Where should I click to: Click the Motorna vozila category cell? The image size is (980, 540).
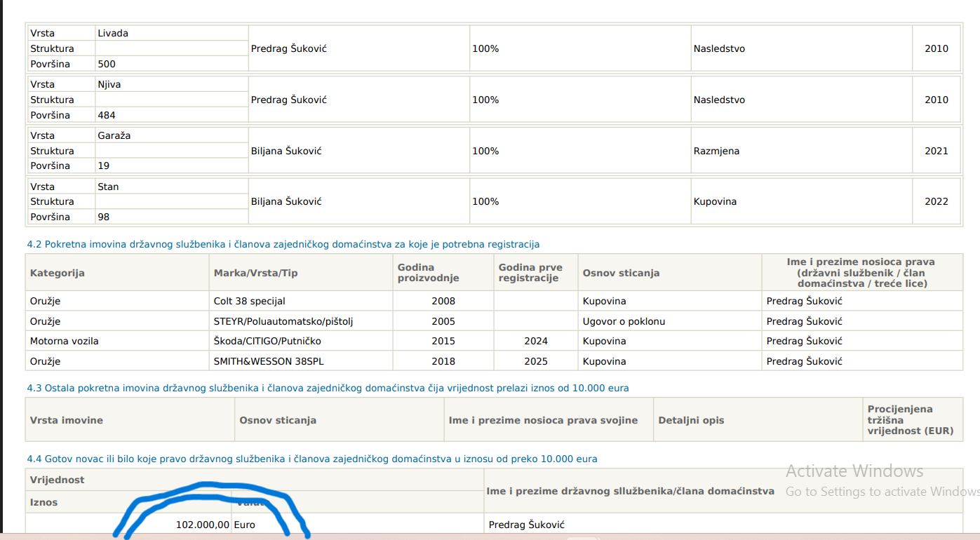tap(64, 341)
